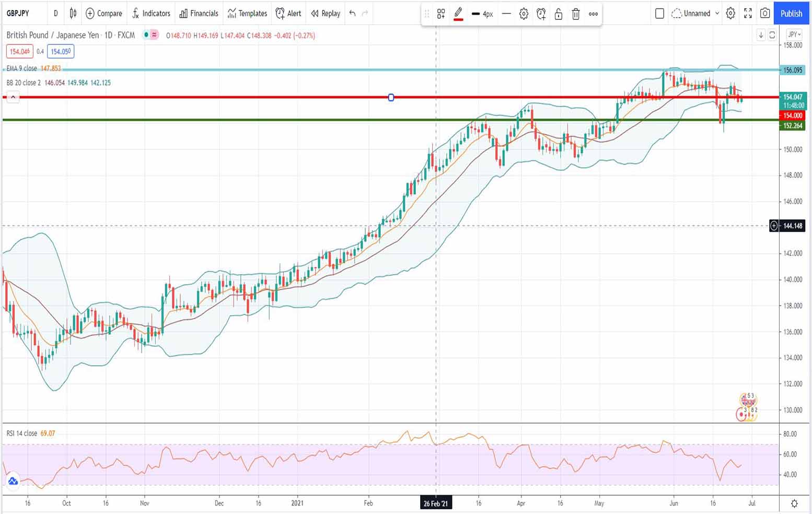
Task: Open the Indicators menu
Action: click(x=151, y=13)
